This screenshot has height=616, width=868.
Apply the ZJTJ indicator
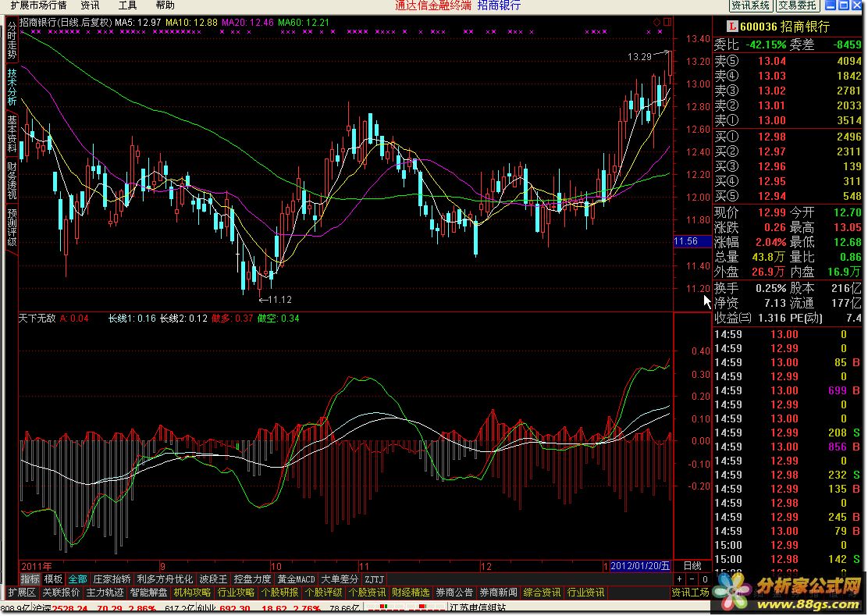374,579
